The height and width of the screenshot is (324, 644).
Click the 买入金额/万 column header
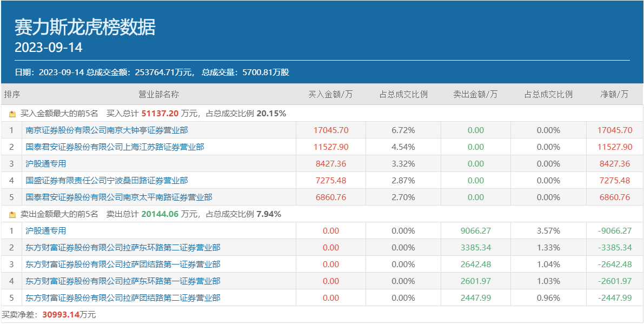tap(330, 94)
